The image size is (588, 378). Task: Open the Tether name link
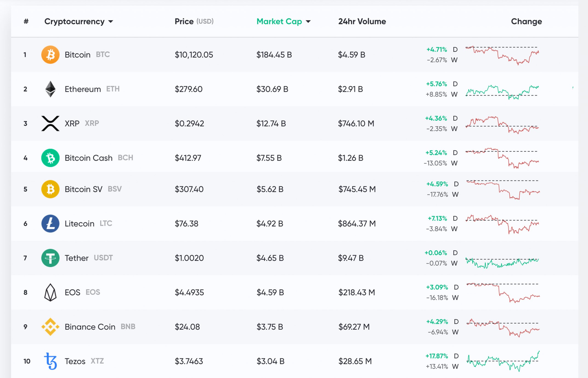pyautogui.click(x=76, y=258)
